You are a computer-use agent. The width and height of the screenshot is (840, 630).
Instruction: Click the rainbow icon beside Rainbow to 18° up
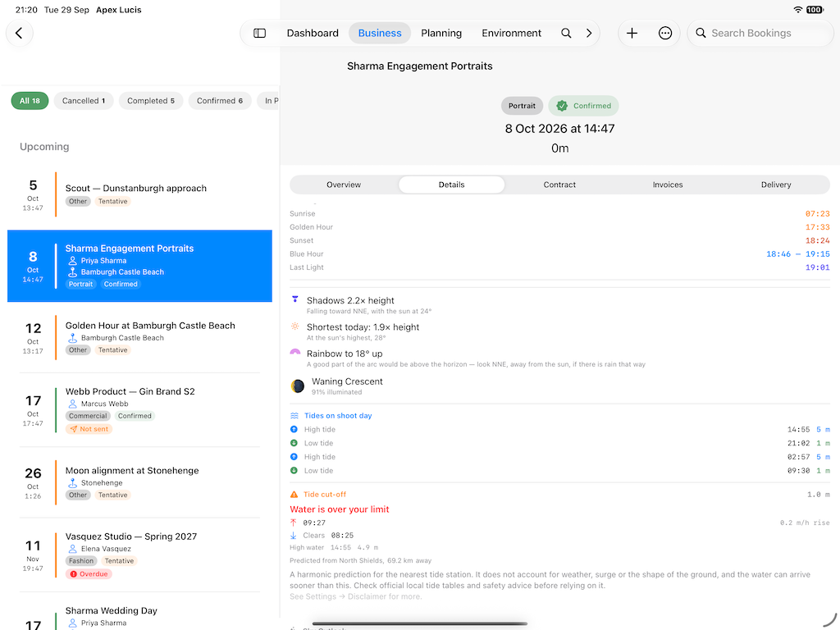[295, 353]
